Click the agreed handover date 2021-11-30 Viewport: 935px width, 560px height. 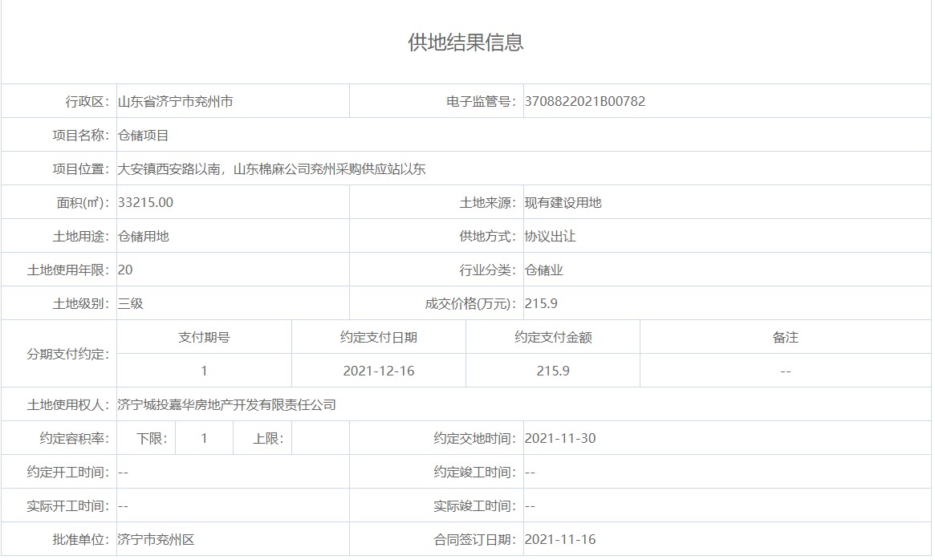[559, 439]
